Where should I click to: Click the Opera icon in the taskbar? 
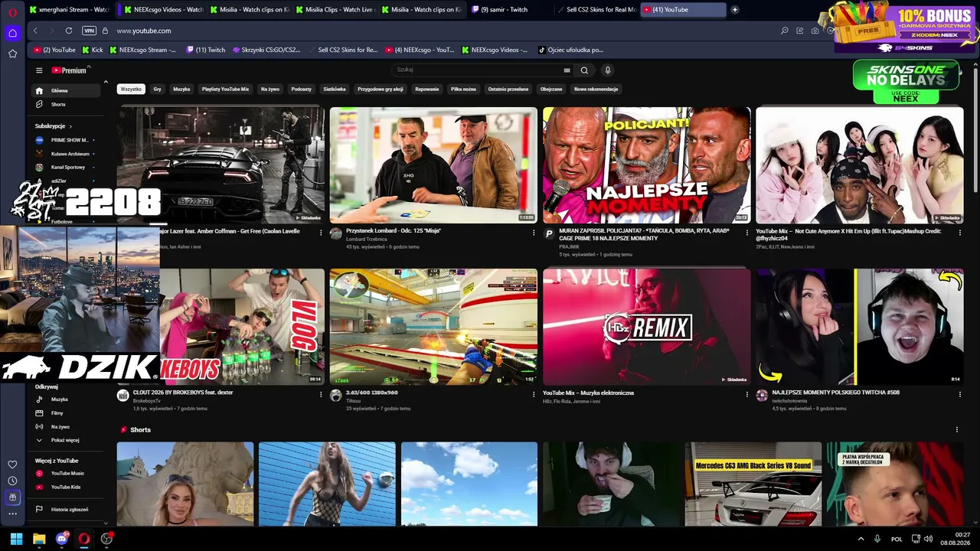(x=84, y=539)
